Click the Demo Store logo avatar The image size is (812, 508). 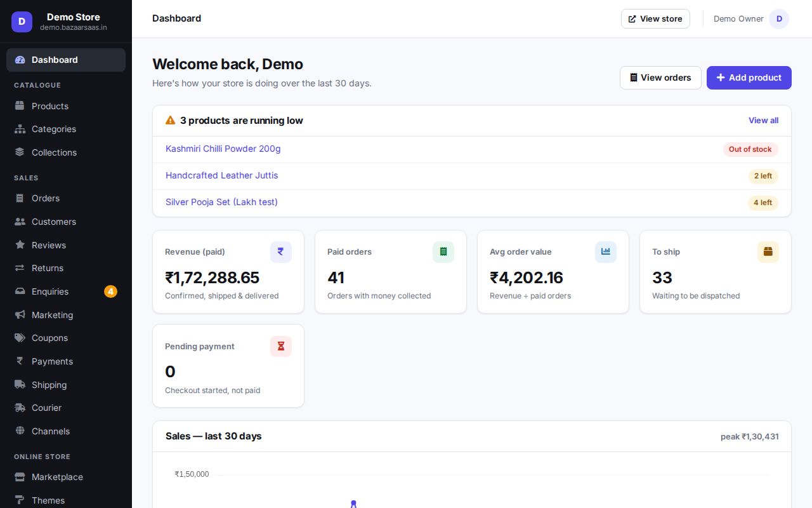(22, 22)
